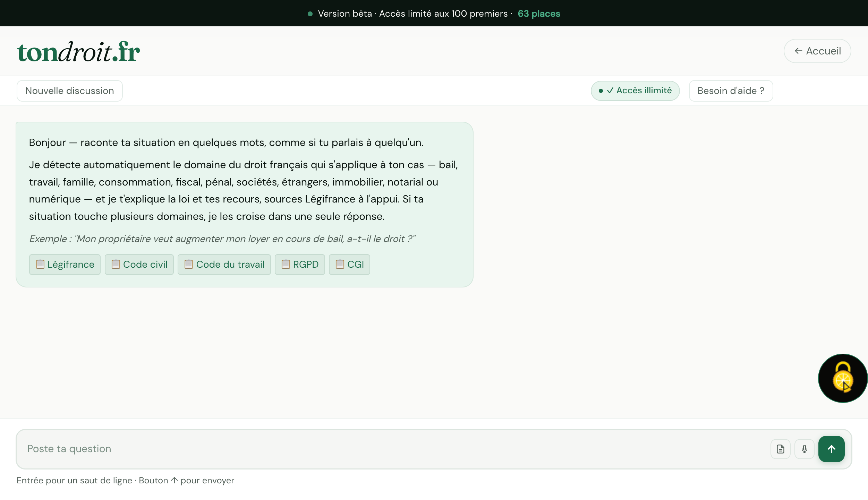The image size is (868, 500).
Task: Start a Nouvelle discussion
Action: tap(70, 91)
